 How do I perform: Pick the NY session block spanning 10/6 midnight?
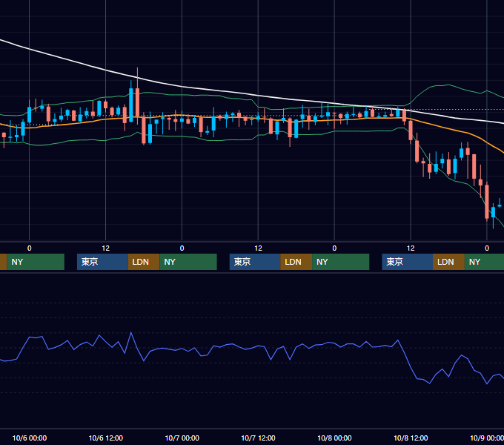36,262
